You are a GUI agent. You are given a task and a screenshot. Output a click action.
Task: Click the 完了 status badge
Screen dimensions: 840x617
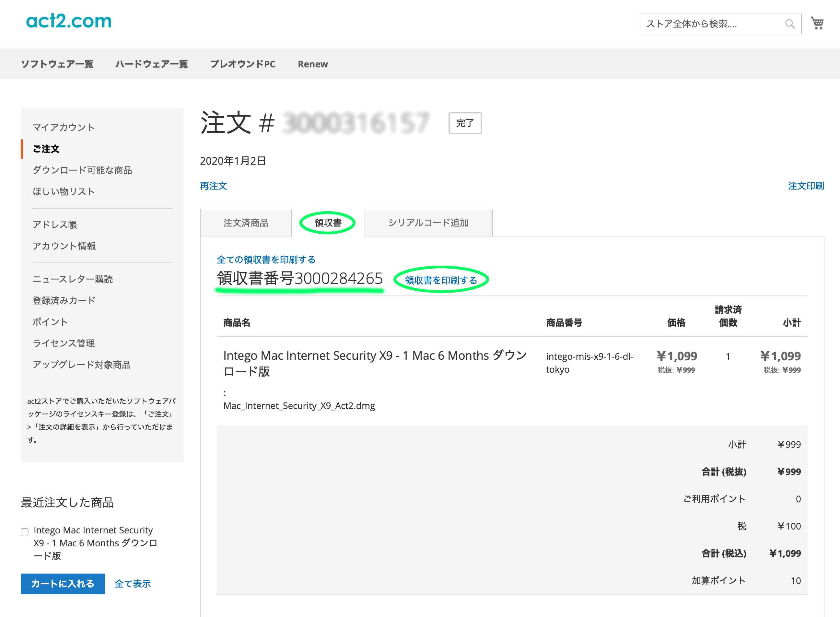(x=465, y=123)
